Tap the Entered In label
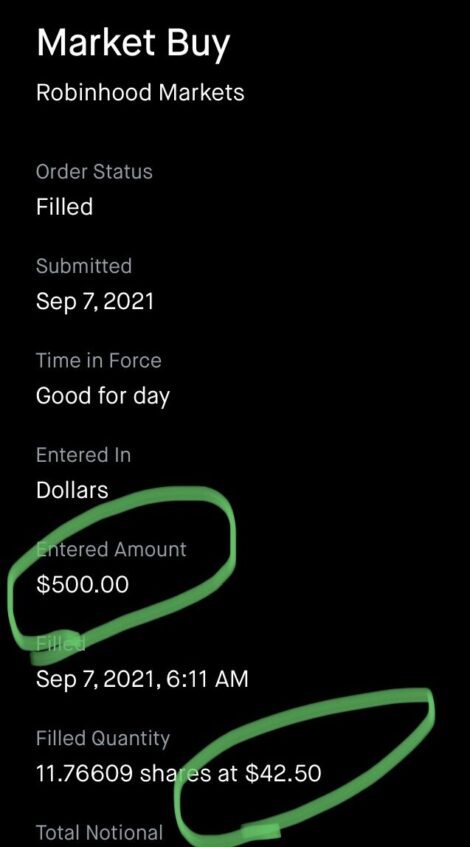Image resolution: width=470 pixels, height=847 pixels. click(83, 455)
